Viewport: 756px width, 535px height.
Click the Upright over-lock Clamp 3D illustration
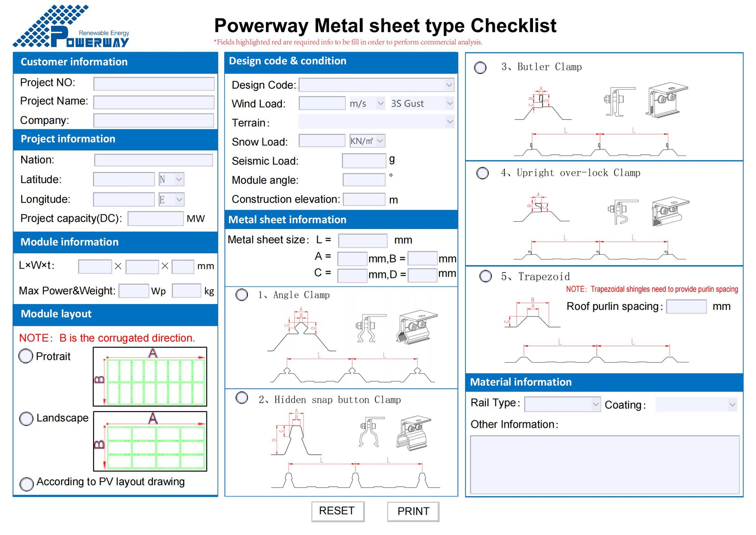coord(670,211)
